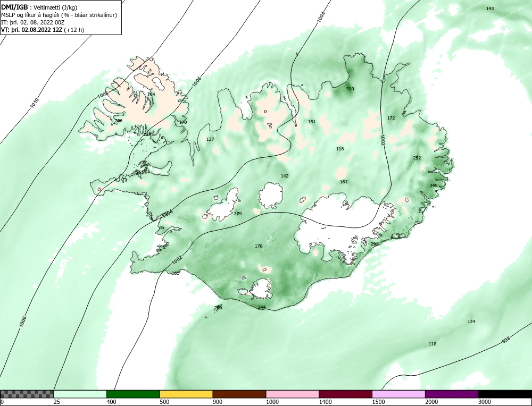The width and height of the screenshot is (532, 406).
Task: Click the 143 value over the sea
Action: click(490, 9)
